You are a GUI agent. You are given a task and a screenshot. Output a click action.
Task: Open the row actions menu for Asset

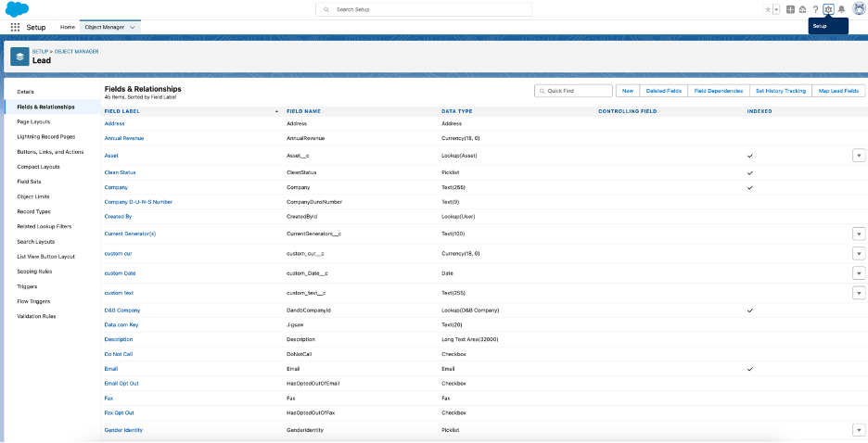click(x=859, y=156)
